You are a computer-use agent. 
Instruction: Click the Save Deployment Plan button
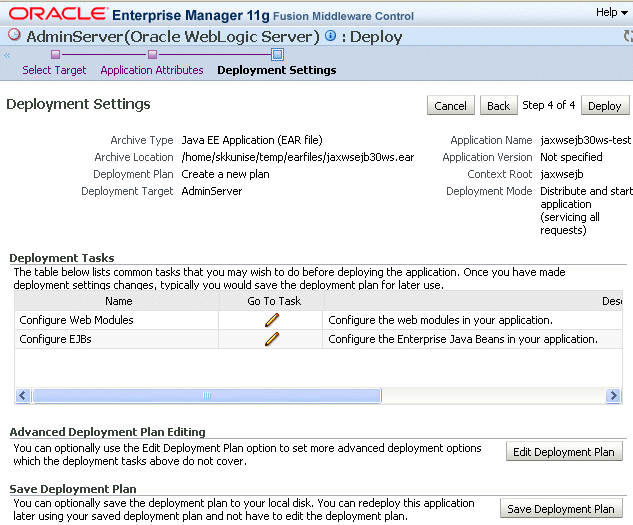pos(561,508)
